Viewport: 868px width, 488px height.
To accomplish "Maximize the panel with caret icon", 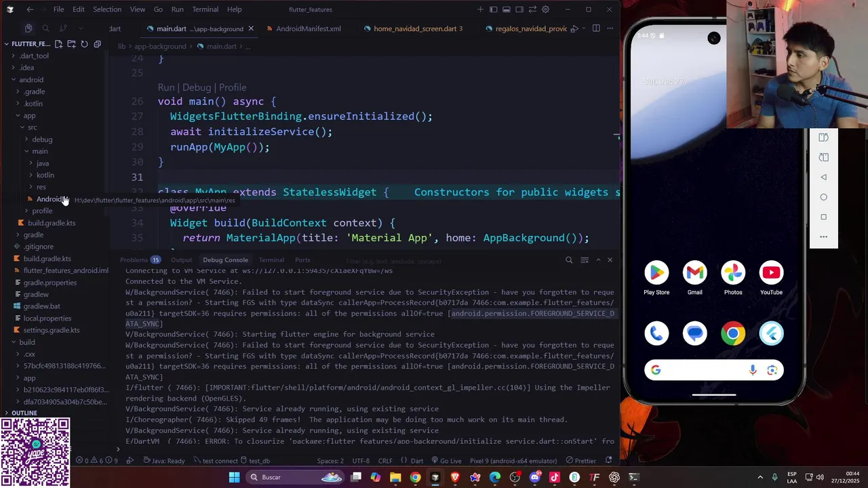I will [x=598, y=260].
